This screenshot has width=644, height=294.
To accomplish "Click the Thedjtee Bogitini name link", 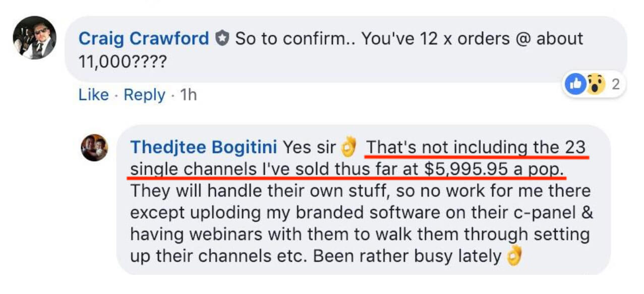I will (204, 147).
